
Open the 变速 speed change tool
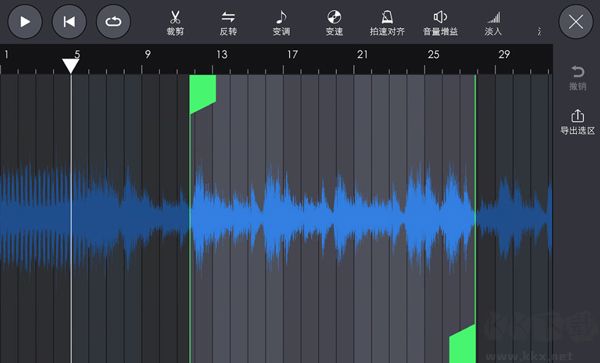click(x=334, y=23)
